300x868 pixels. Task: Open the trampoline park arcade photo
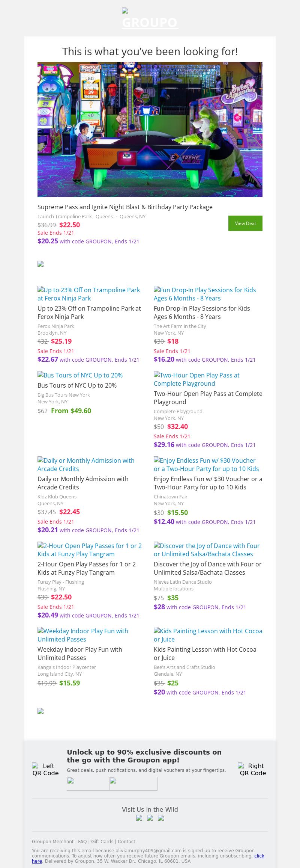tap(150, 129)
